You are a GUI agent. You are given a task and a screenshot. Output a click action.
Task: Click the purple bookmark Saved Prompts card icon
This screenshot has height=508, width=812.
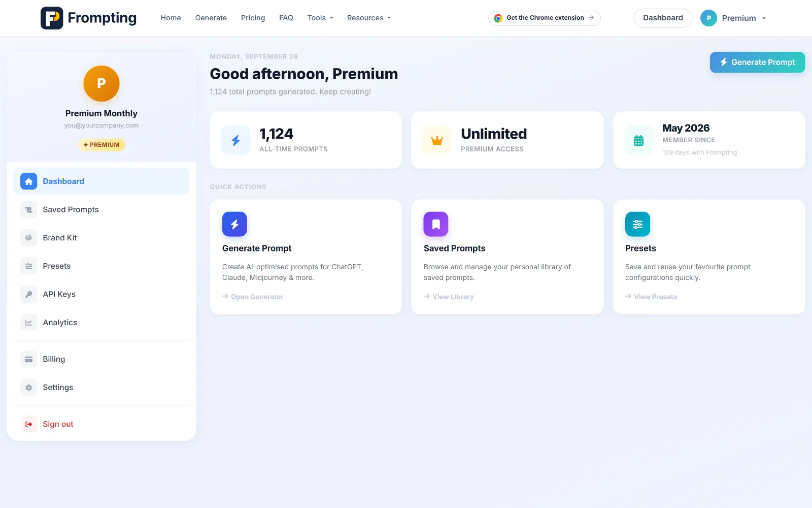[436, 224]
